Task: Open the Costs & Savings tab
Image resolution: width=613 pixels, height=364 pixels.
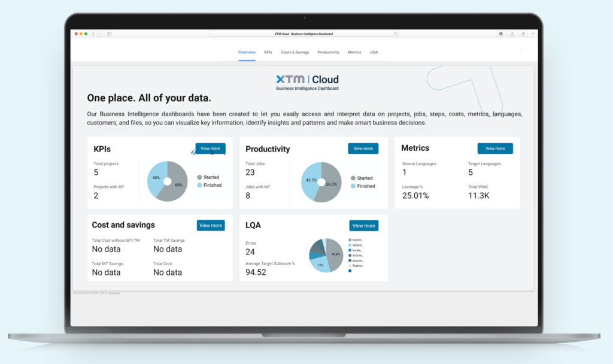Action: pos(295,52)
